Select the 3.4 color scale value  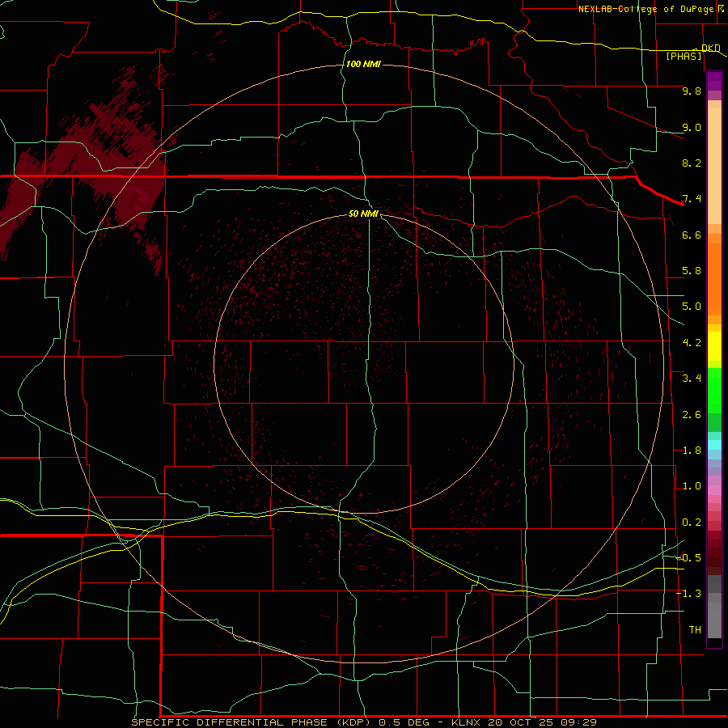692,379
